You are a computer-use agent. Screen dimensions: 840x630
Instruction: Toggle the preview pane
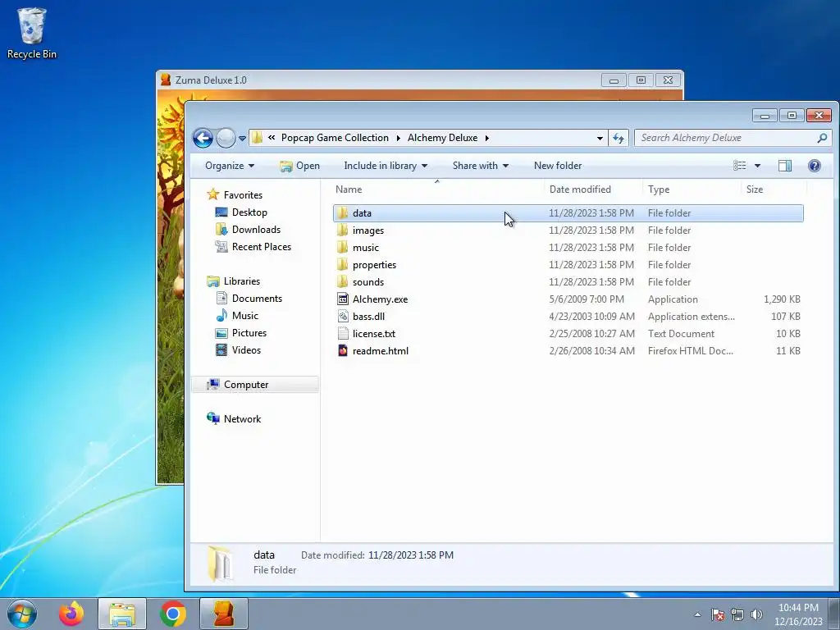pyautogui.click(x=785, y=166)
